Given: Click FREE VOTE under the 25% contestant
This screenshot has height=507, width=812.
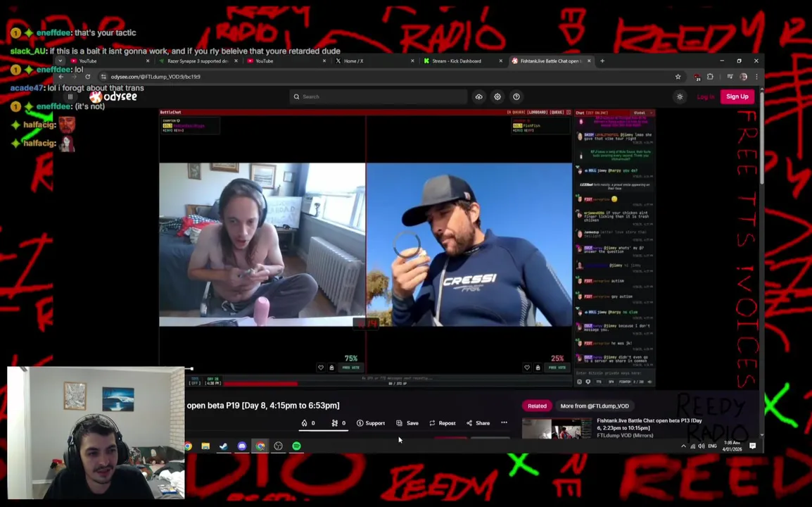Looking at the screenshot, I should (557, 368).
